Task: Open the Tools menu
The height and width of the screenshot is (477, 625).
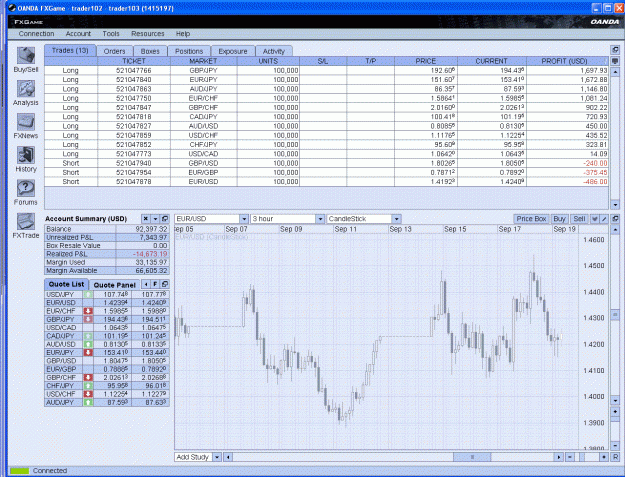Action: [x=111, y=34]
